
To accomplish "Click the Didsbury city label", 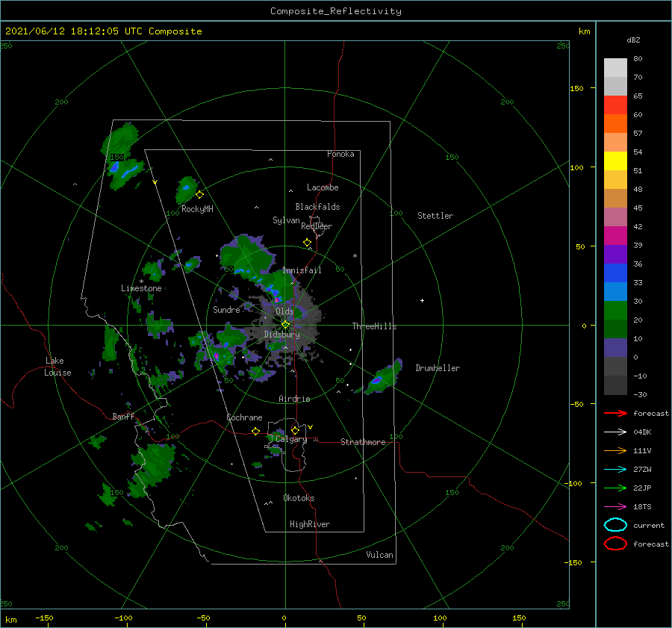I will [281, 335].
